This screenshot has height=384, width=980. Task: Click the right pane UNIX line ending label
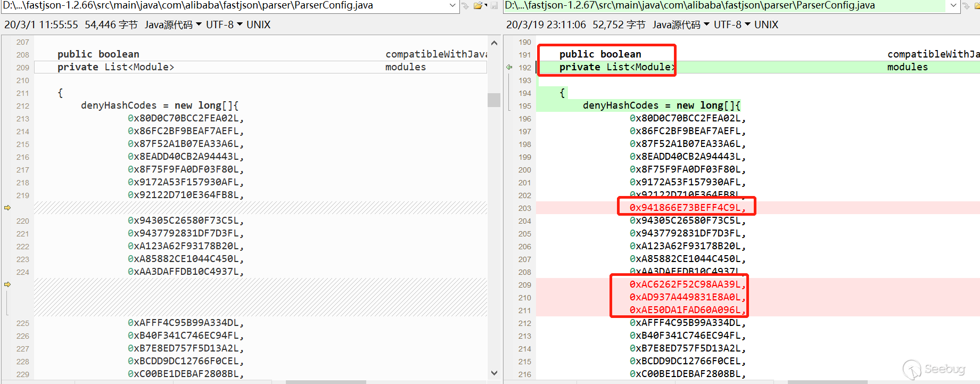coord(766,24)
